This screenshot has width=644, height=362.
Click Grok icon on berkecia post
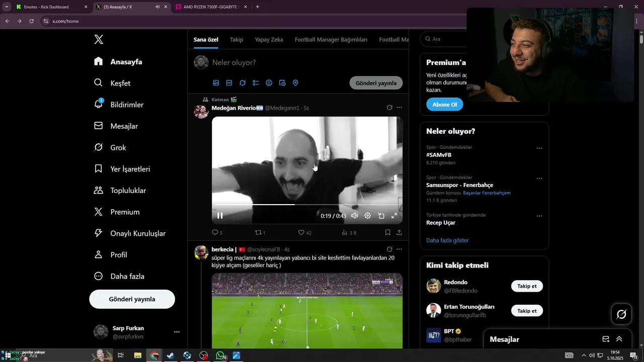389,249
